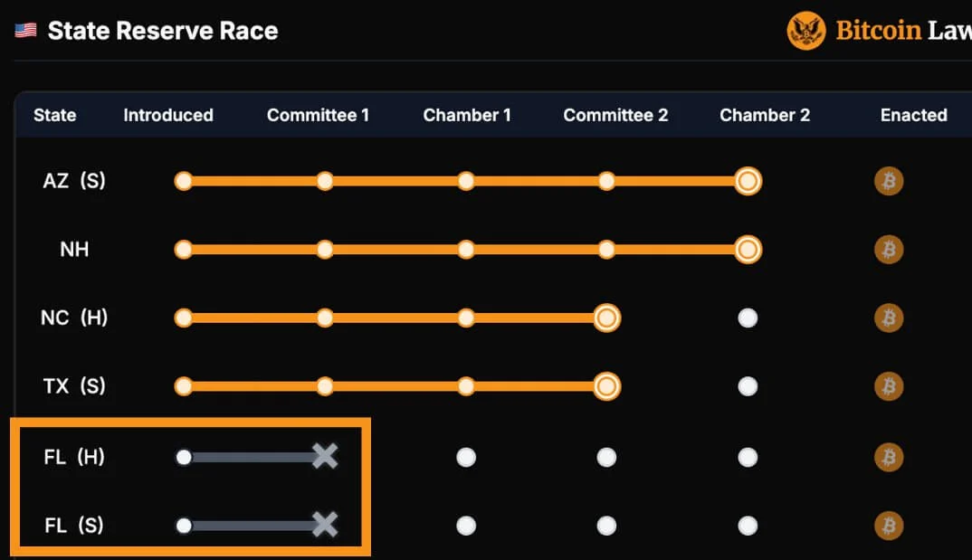Image resolution: width=972 pixels, height=560 pixels.
Task: Click the Committee 2 milestone marker for TX (S)
Action: coord(606,385)
